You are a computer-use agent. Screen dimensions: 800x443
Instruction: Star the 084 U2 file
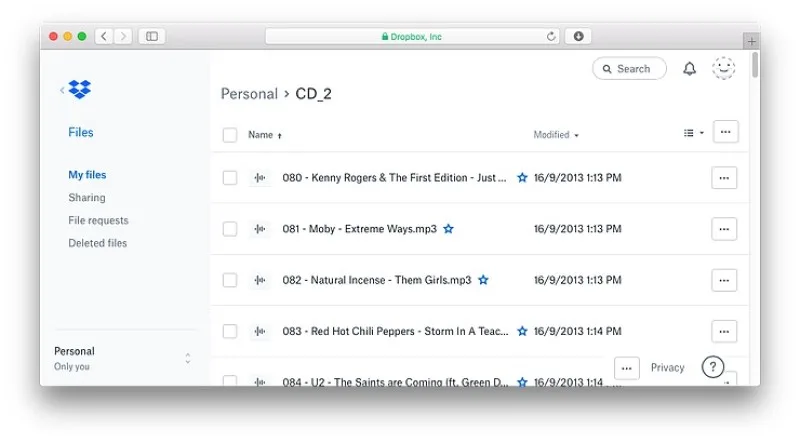tap(522, 382)
